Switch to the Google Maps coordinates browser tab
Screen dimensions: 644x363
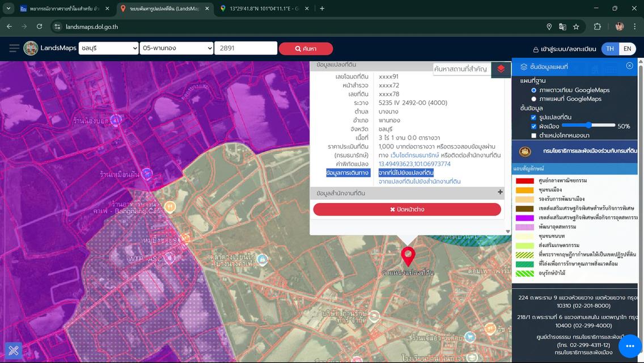[x=263, y=9]
